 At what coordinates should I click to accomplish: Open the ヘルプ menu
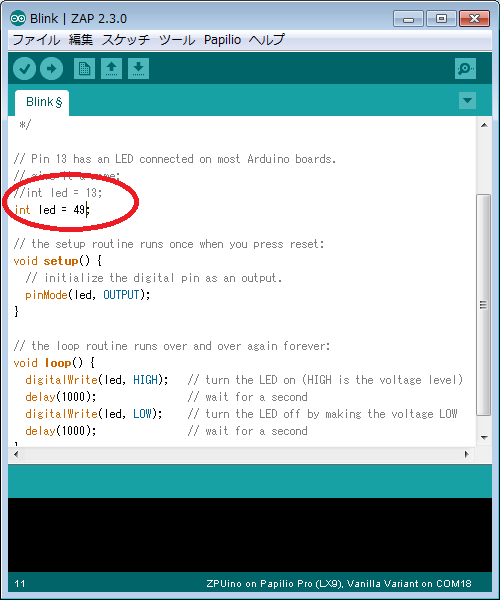click(267, 39)
